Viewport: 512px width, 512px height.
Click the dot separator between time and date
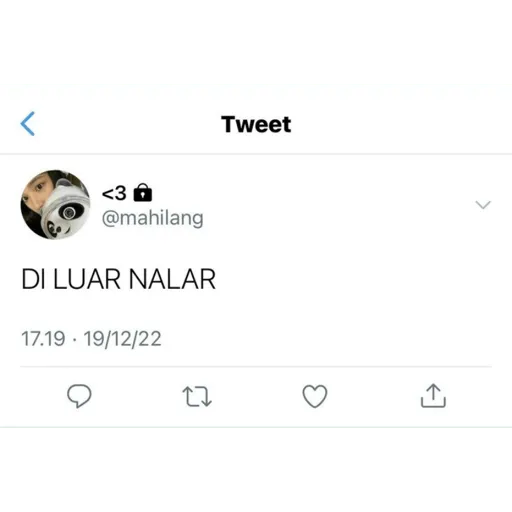(74, 340)
